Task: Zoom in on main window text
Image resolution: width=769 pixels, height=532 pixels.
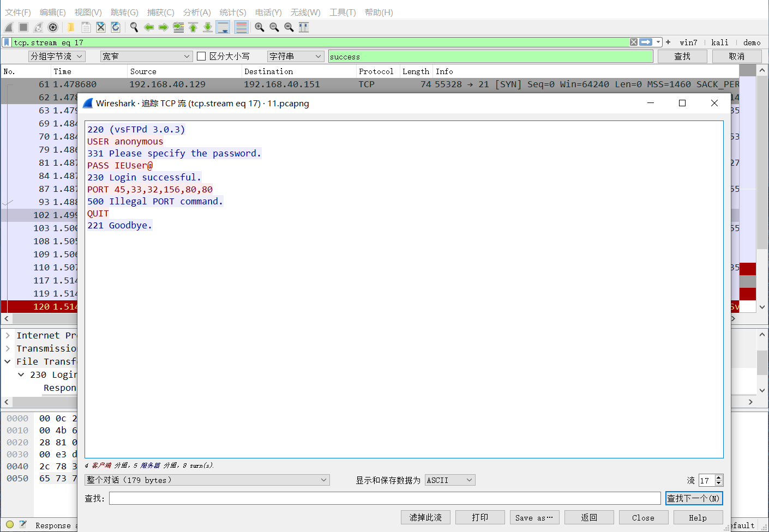Action: pyautogui.click(x=260, y=27)
